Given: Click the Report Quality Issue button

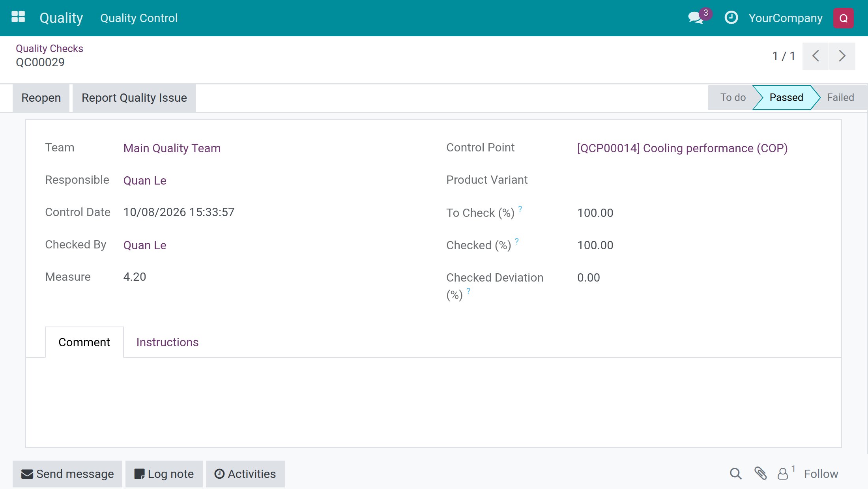Looking at the screenshot, I should (x=134, y=98).
